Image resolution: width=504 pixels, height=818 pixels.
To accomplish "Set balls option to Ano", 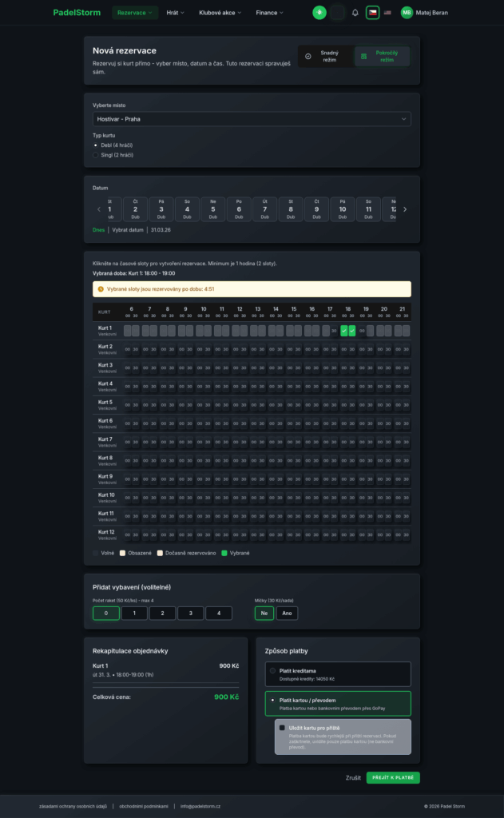I will click(x=287, y=613).
